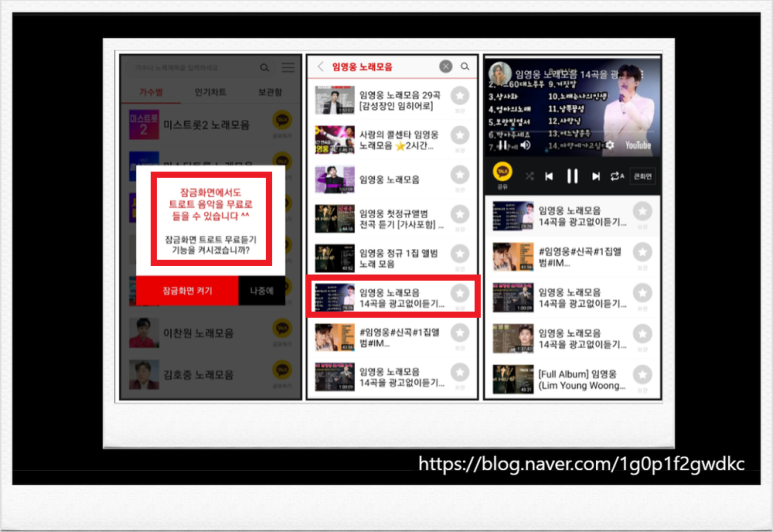
Task: Open 임영웅 노래모음 29곡 [감성장인 임히어로]
Action: pos(392,100)
